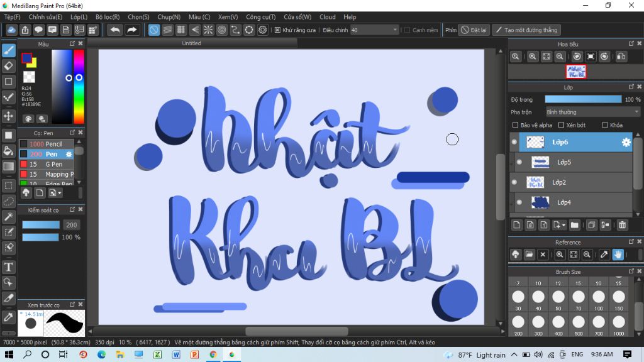Screen dimensions: 644x362
Task: Open Lớp6 layer settings gear
Action: coord(626,142)
